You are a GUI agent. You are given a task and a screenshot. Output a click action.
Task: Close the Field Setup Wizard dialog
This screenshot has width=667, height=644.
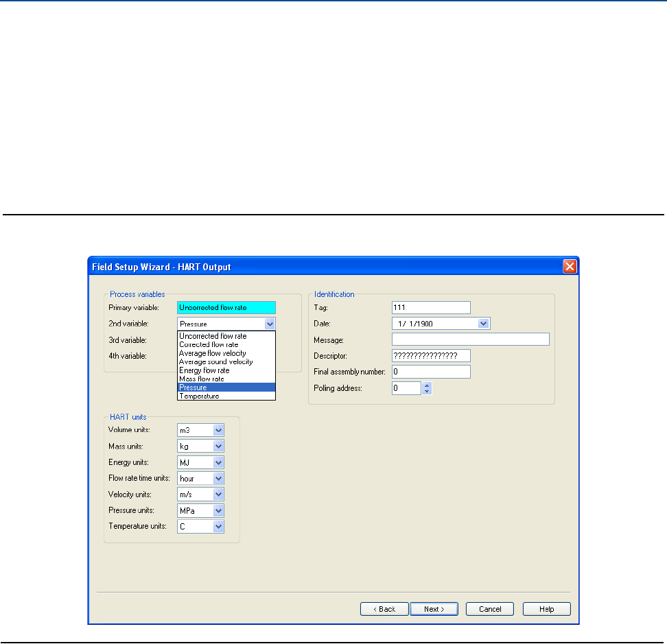[x=569, y=266]
